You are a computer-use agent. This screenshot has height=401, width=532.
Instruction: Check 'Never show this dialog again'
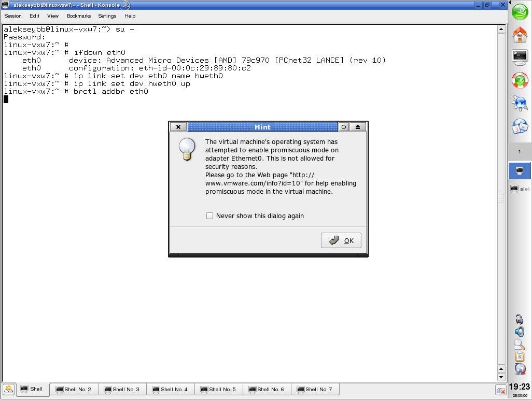[209, 216]
